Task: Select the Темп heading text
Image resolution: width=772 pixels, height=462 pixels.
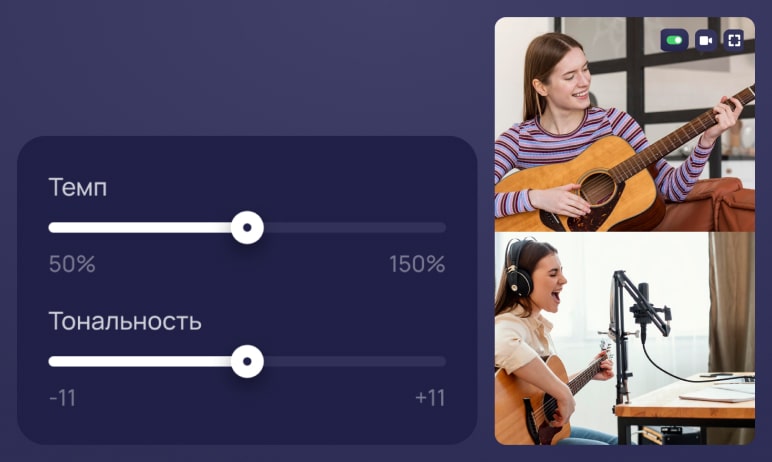Action: click(78, 187)
